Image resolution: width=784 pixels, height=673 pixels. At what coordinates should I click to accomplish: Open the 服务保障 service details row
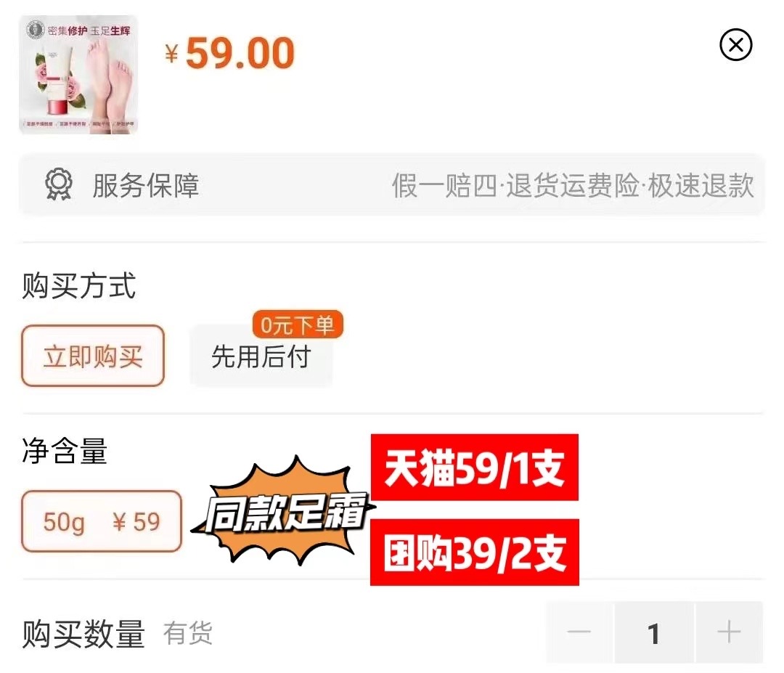392,185
